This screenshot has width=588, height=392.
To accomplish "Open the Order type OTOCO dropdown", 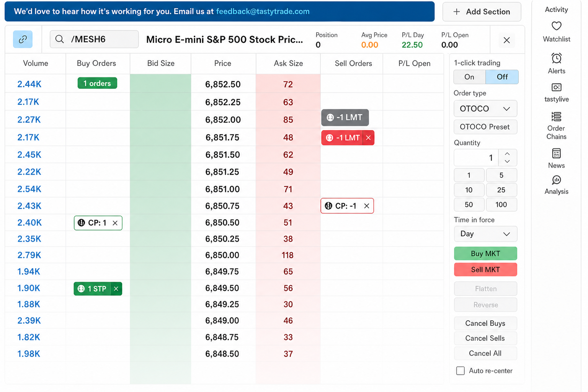I will [485, 109].
